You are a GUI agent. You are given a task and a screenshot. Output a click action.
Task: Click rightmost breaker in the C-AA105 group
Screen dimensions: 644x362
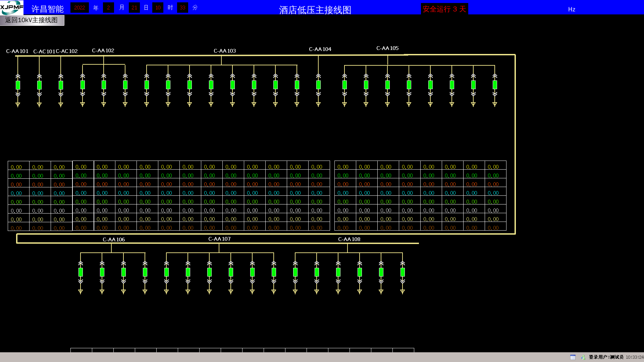[495, 85]
